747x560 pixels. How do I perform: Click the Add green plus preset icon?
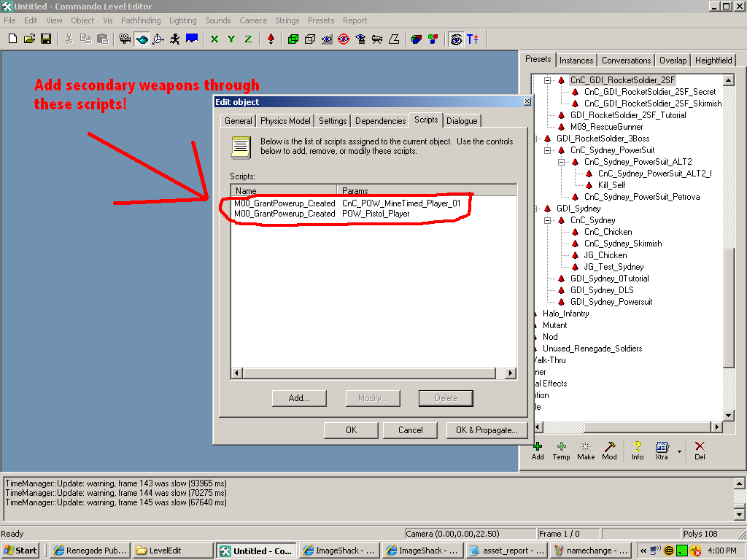pyautogui.click(x=538, y=450)
